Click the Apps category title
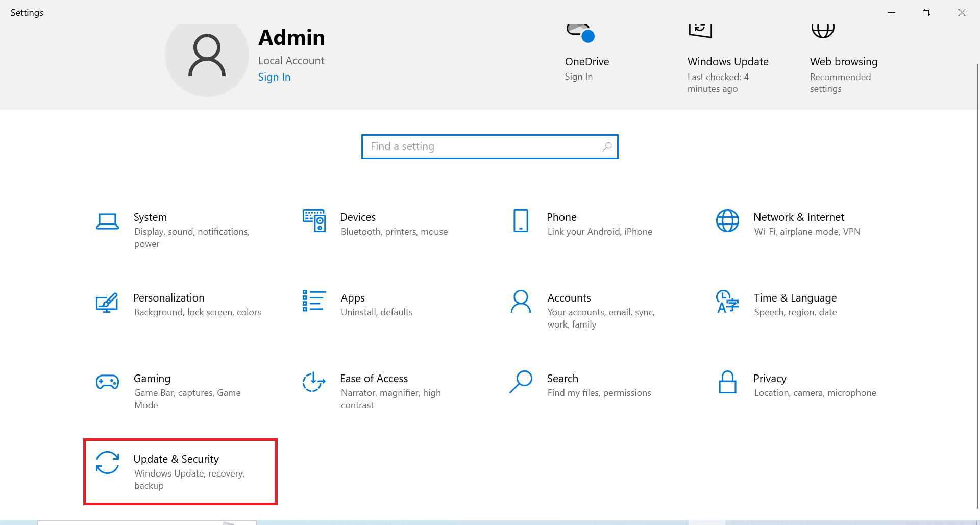 (353, 298)
